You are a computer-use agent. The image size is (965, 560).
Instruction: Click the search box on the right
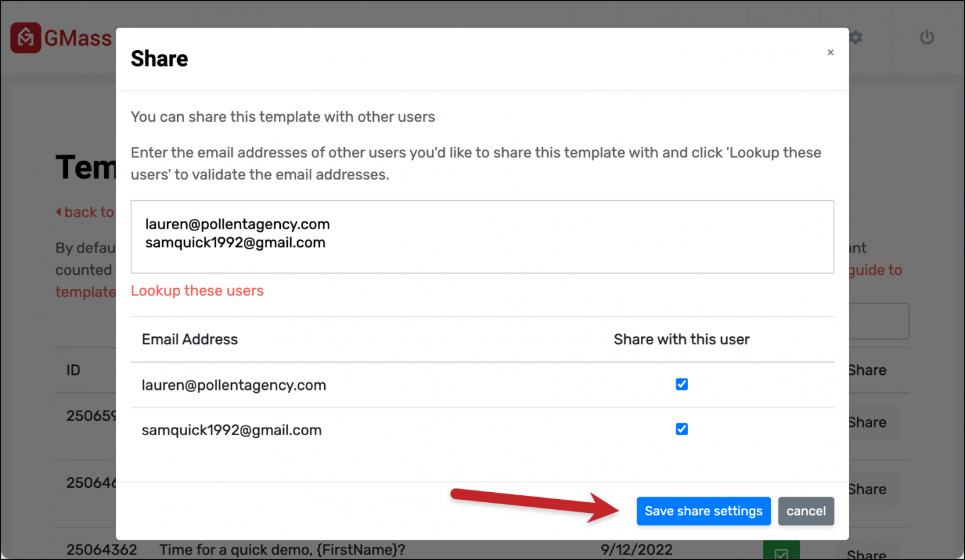(880, 321)
